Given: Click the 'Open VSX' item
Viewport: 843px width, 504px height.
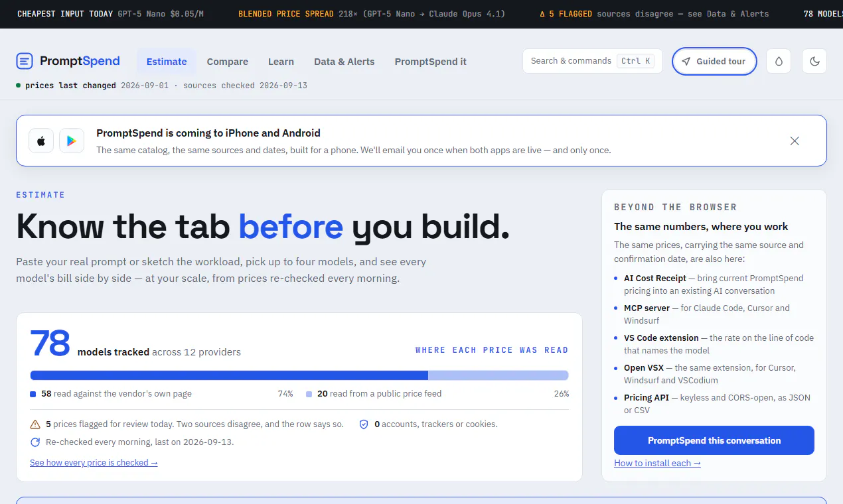Looking at the screenshot, I should tap(719, 374).
